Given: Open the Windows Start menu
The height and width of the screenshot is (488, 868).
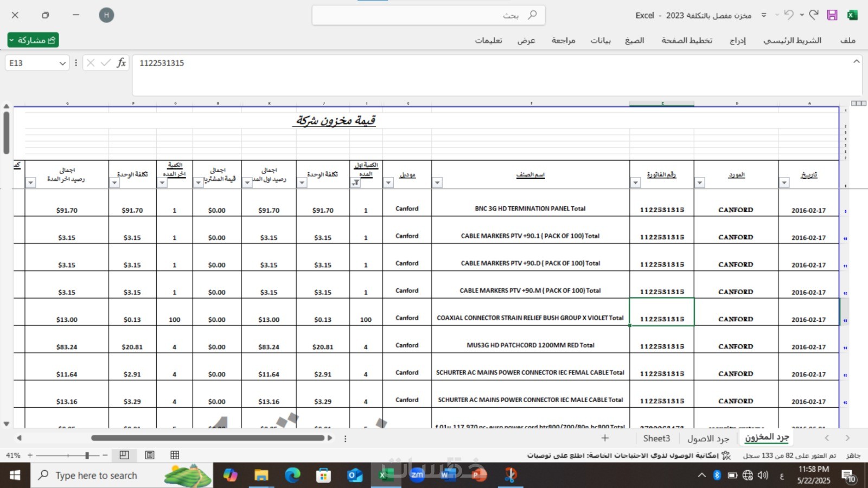Looking at the screenshot, I should pyautogui.click(x=15, y=476).
